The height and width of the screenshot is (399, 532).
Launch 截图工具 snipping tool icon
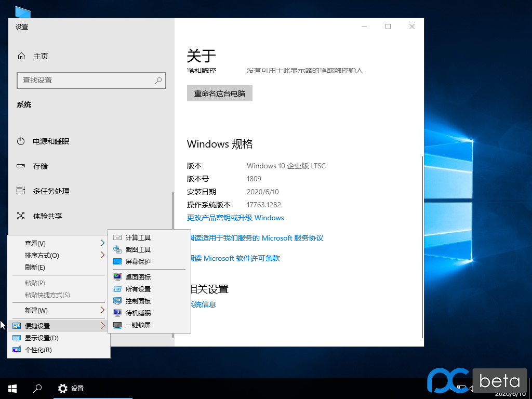coord(117,249)
